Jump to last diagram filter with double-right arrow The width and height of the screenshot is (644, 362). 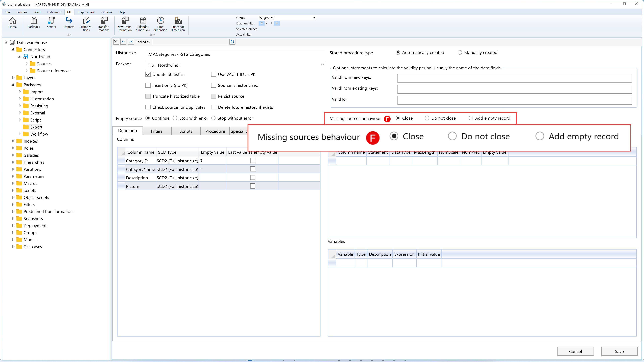277,23
